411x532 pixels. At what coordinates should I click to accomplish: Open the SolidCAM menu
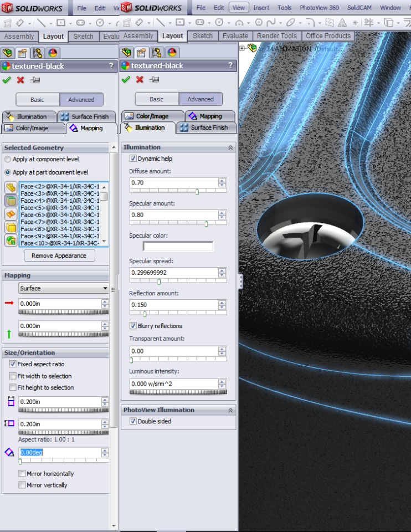click(x=359, y=7)
